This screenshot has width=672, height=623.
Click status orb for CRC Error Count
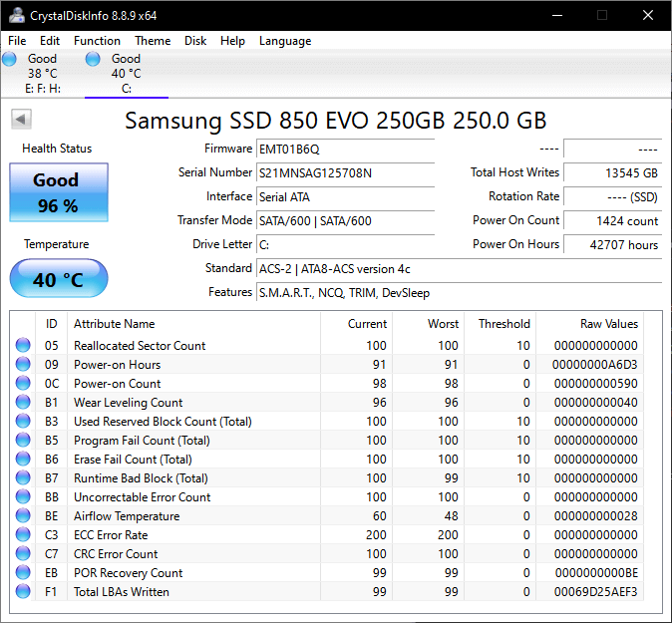(x=23, y=553)
